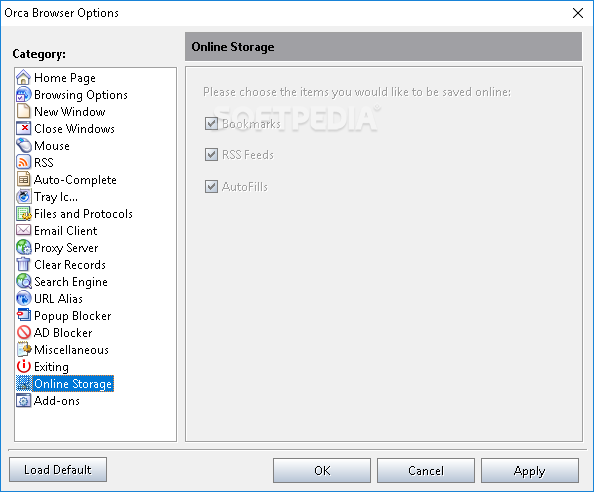This screenshot has height=492, width=594.
Task: Click the Email Client envelope icon
Action: [x=23, y=230]
